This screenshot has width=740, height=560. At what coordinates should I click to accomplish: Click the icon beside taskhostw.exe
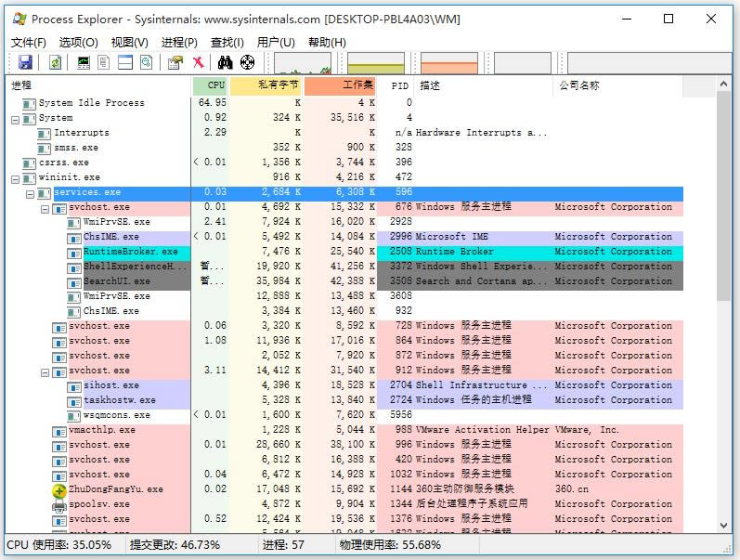point(74,402)
